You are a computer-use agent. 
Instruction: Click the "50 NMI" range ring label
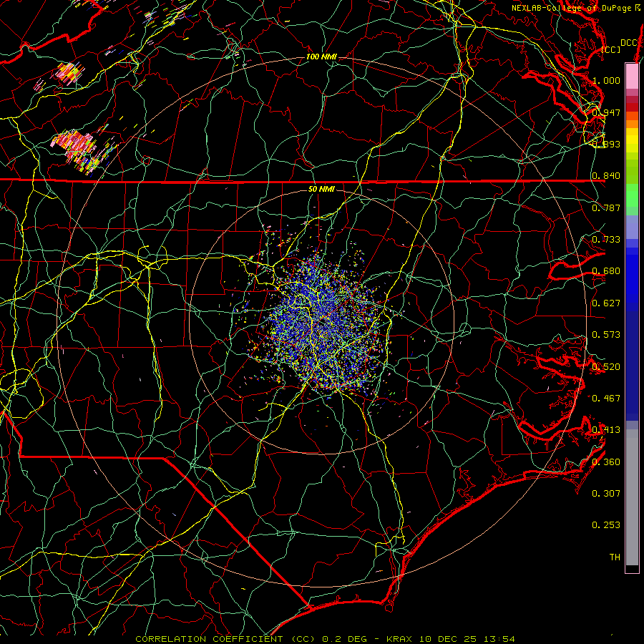pyautogui.click(x=321, y=189)
